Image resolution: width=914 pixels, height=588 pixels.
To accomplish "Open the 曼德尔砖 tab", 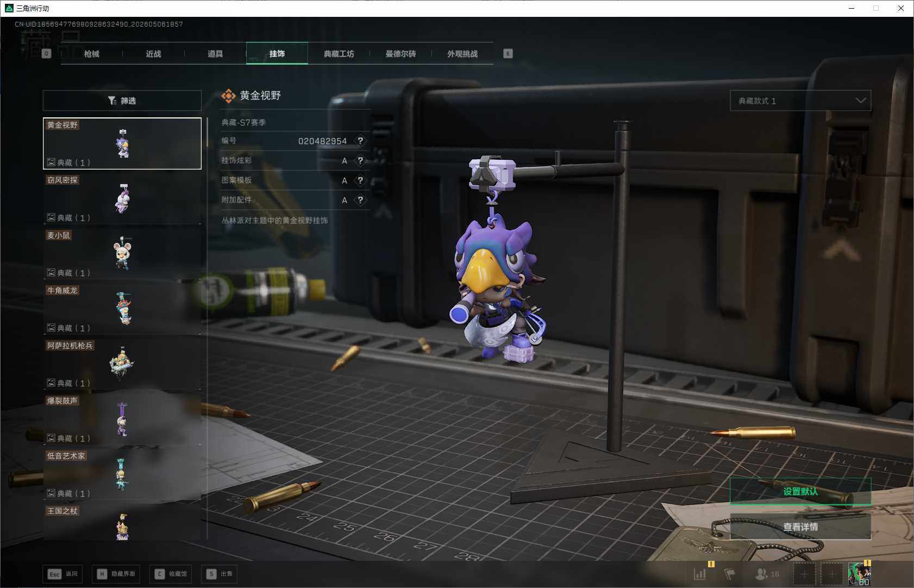I will pyautogui.click(x=400, y=54).
